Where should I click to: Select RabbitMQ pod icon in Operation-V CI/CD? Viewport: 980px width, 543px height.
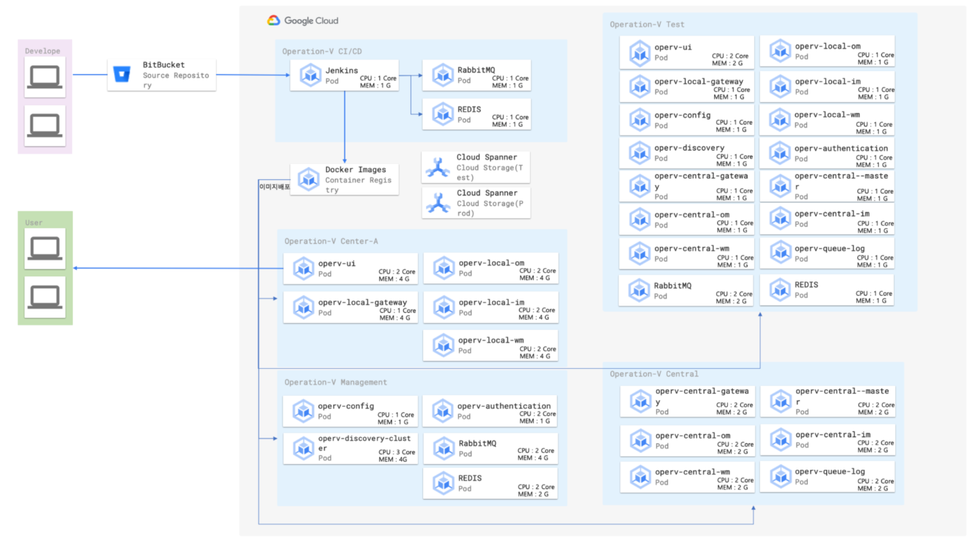[x=443, y=75]
